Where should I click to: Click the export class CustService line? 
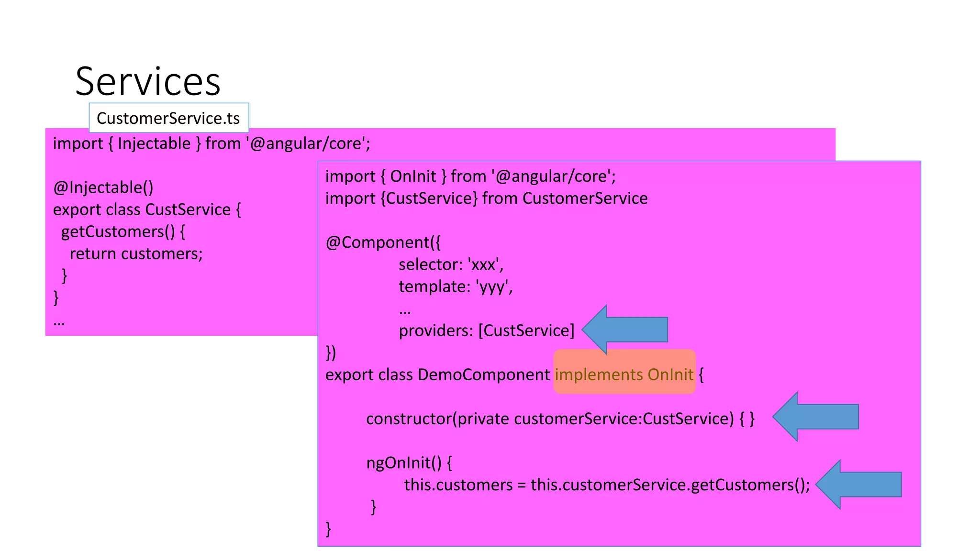pos(147,209)
